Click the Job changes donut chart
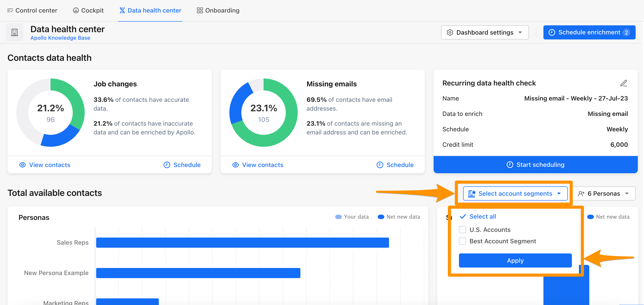This screenshot has height=305, width=644. pos(51,112)
